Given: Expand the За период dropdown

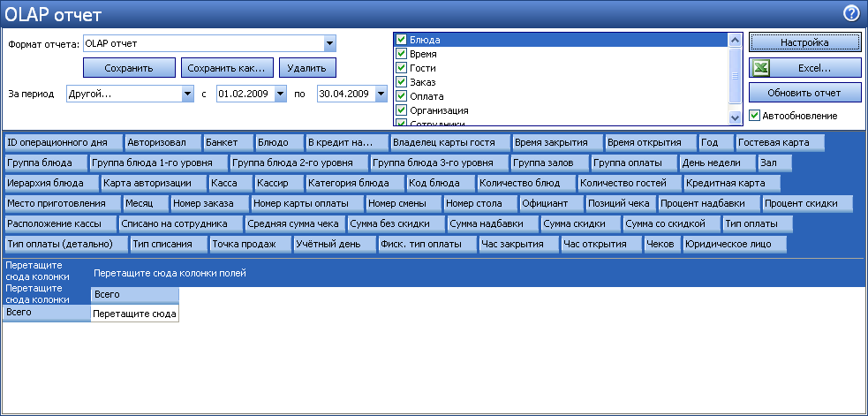Looking at the screenshot, I should tap(188, 95).
